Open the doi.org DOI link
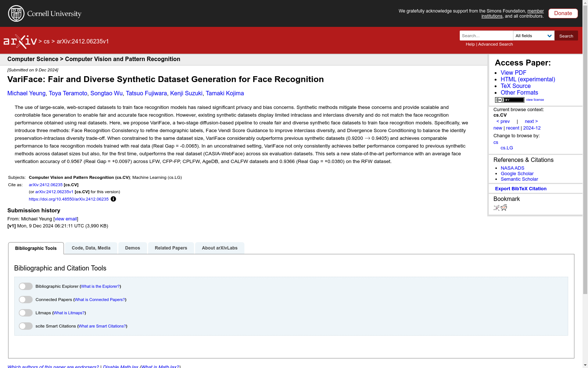Viewport: 588px width, 368px height. pos(69,199)
